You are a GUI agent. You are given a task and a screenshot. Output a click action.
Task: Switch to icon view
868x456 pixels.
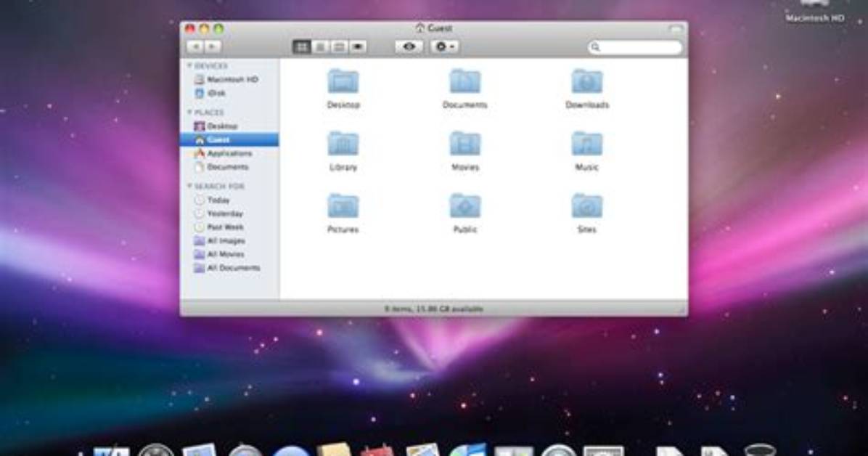[x=302, y=47]
